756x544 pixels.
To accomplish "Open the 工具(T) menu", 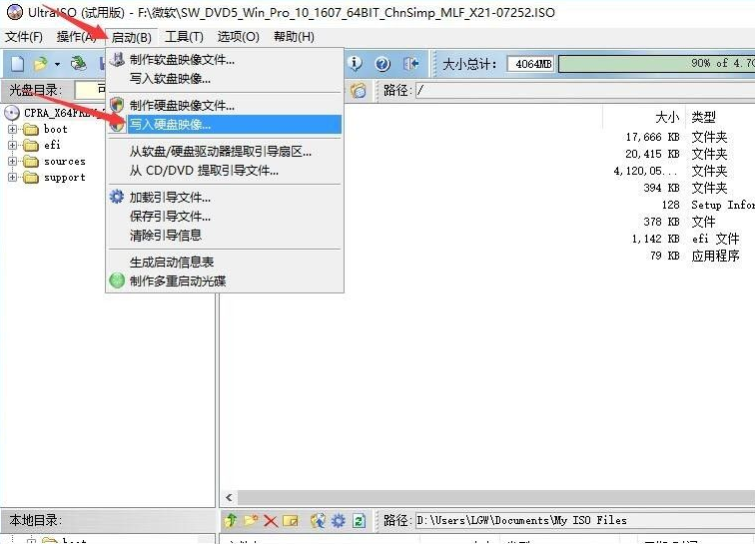I will click(x=184, y=37).
